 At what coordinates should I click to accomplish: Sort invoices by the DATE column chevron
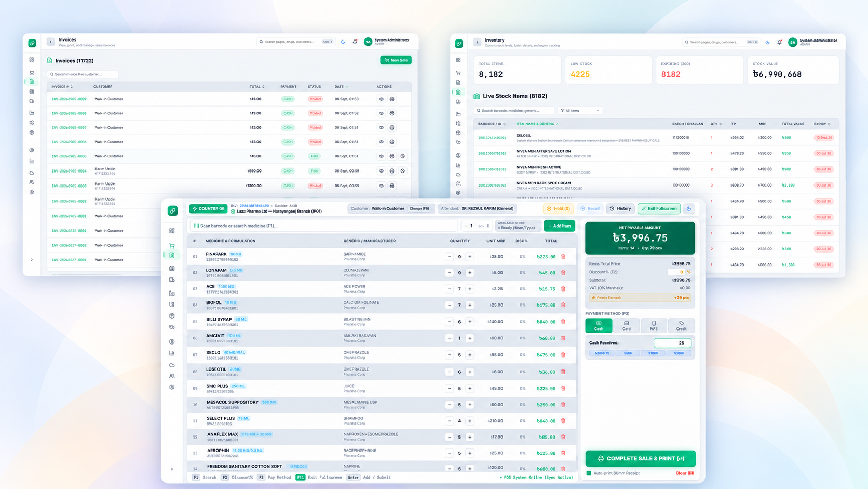[347, 87]
